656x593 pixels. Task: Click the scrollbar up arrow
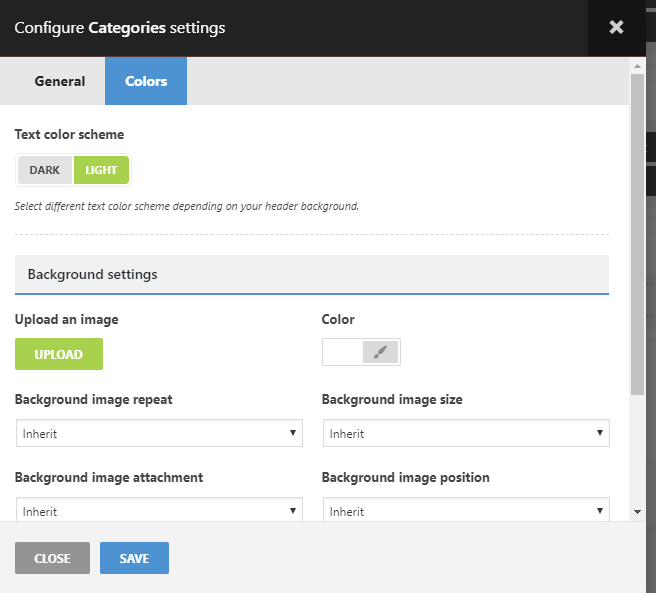click(637, 66)
